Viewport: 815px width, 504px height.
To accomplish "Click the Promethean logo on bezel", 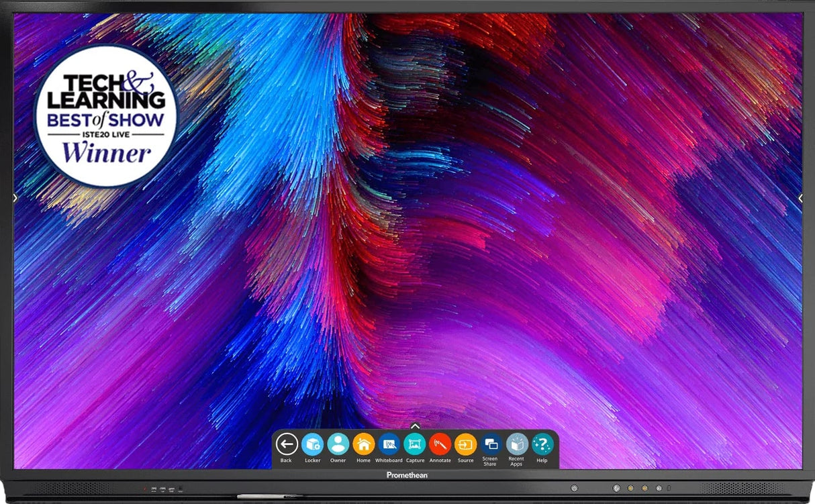I will 407,475.
